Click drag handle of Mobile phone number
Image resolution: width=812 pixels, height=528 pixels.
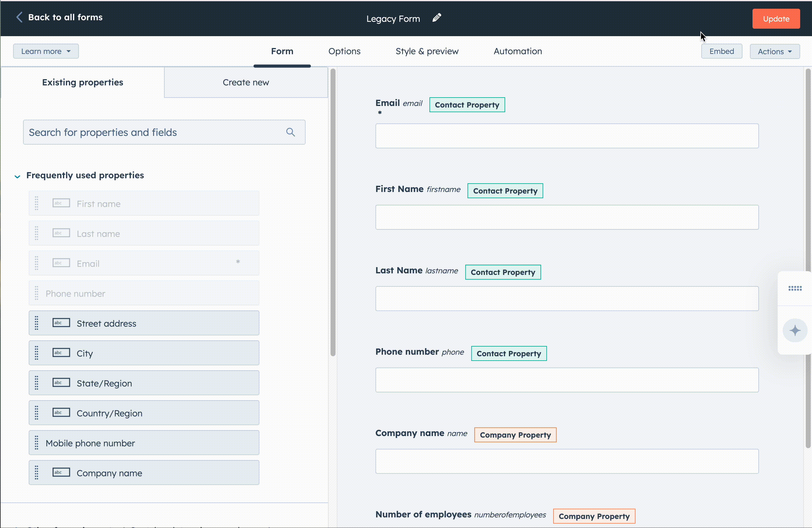pyautogui.click(x=36, y=443)
